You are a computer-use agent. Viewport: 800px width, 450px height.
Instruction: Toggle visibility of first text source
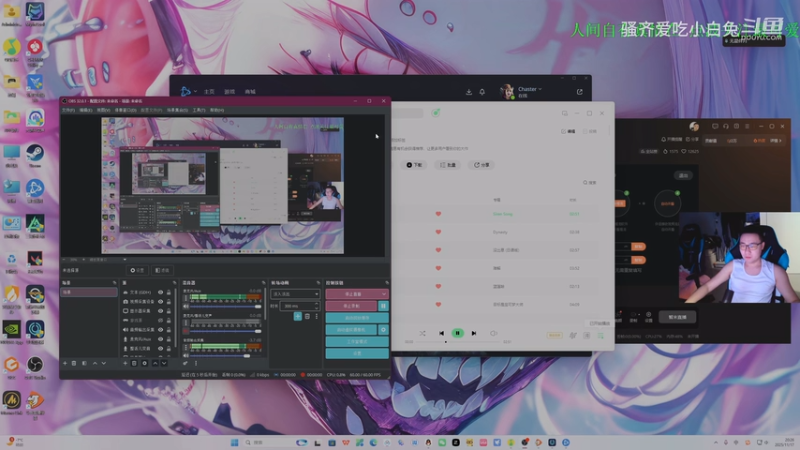click(160, 292)
